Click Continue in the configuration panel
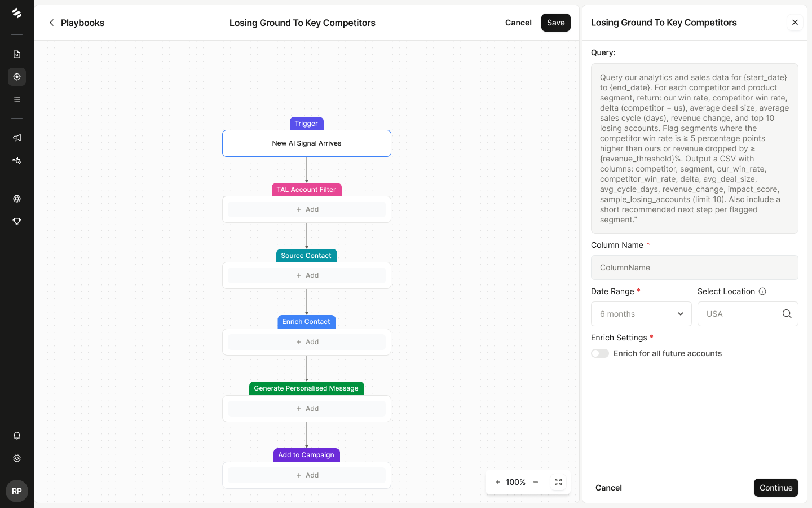 pyautogui.click(x=776, y=488)
